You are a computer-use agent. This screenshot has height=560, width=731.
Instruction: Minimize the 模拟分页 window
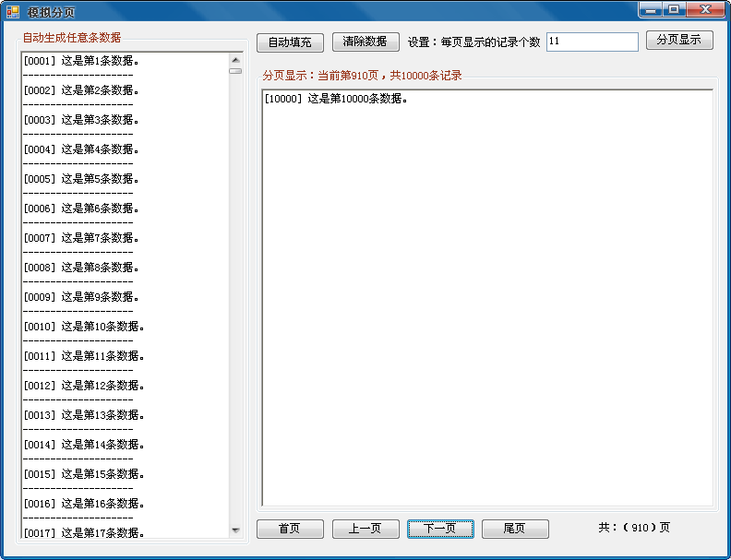(x=651, y=9)
